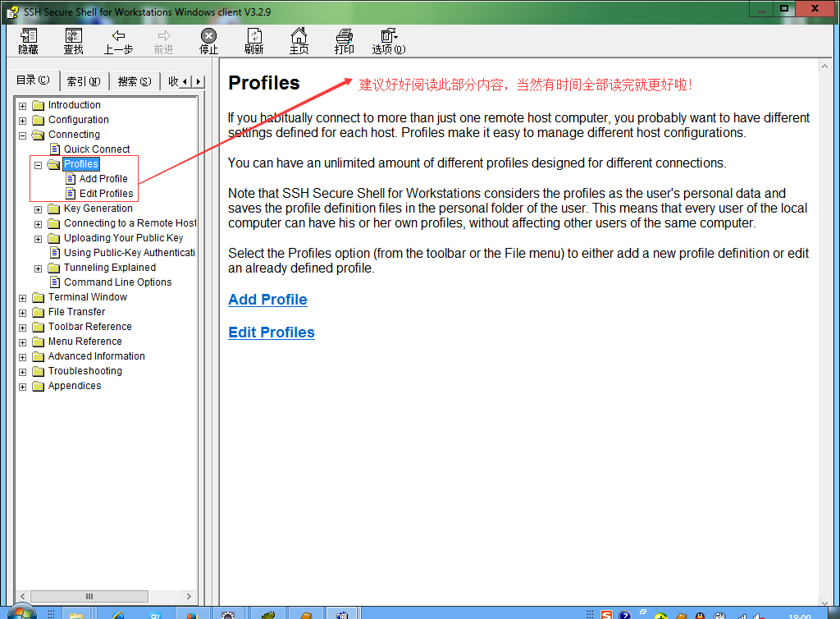
Task: Expand the Menu Reference node
Action: point(22,342)
